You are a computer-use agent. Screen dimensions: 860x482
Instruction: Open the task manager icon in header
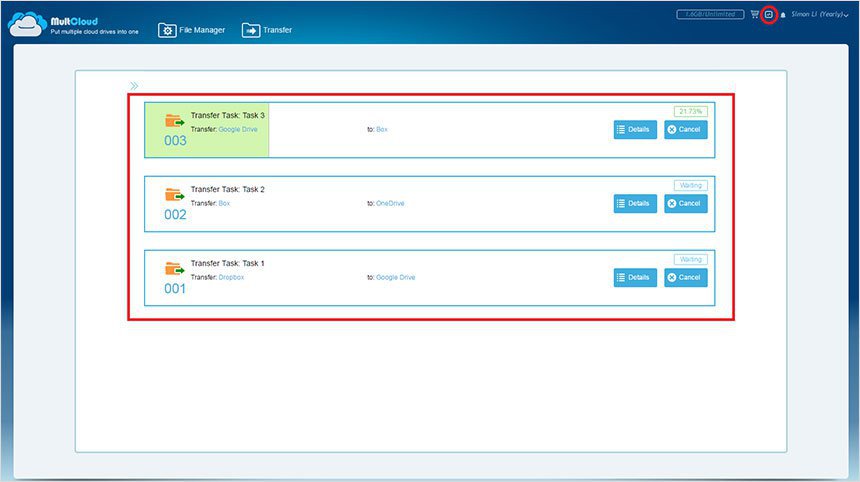(769, 14)
